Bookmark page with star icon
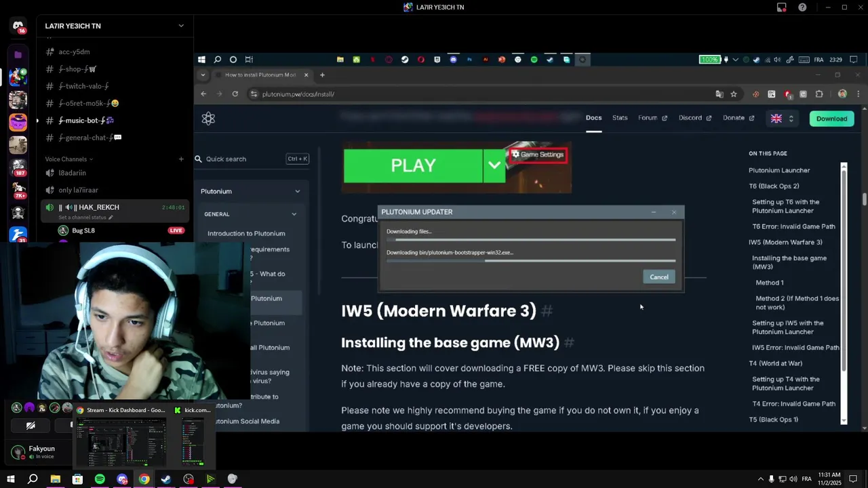Screen dimensions: 868x488 click(x=734, y=94)
